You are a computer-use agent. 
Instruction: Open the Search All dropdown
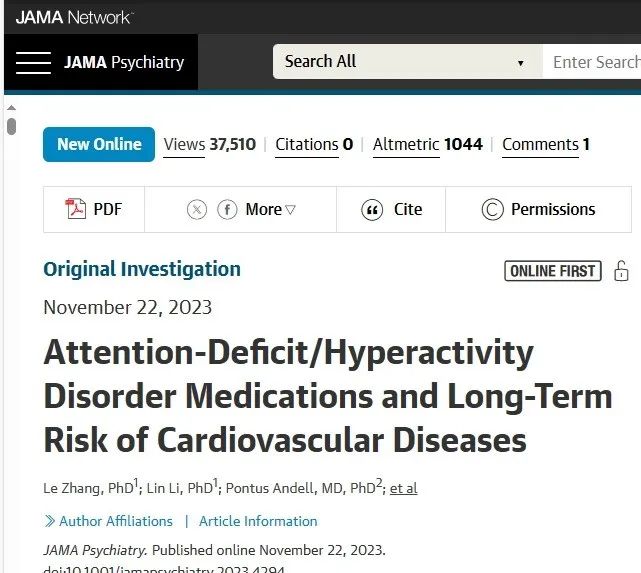click(x=407, y=62)
